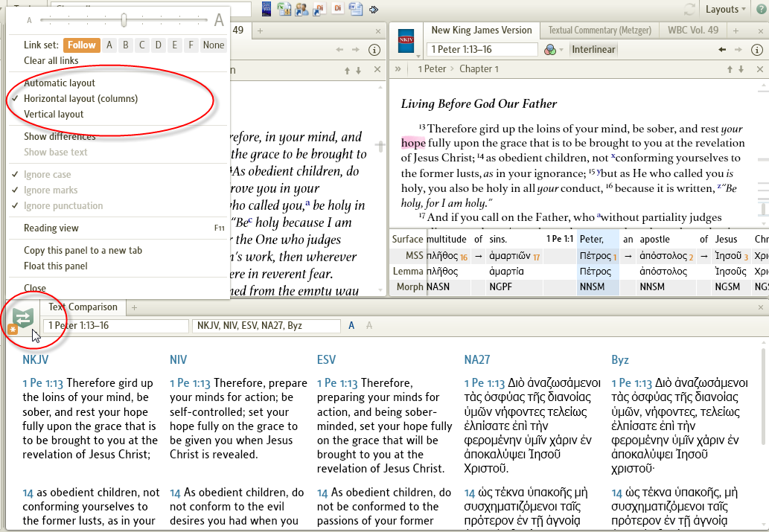This screenshot has height=532, width=769.
Task: Decrease text size with small grey A in Text Comparison
Action: click(368, 326)
